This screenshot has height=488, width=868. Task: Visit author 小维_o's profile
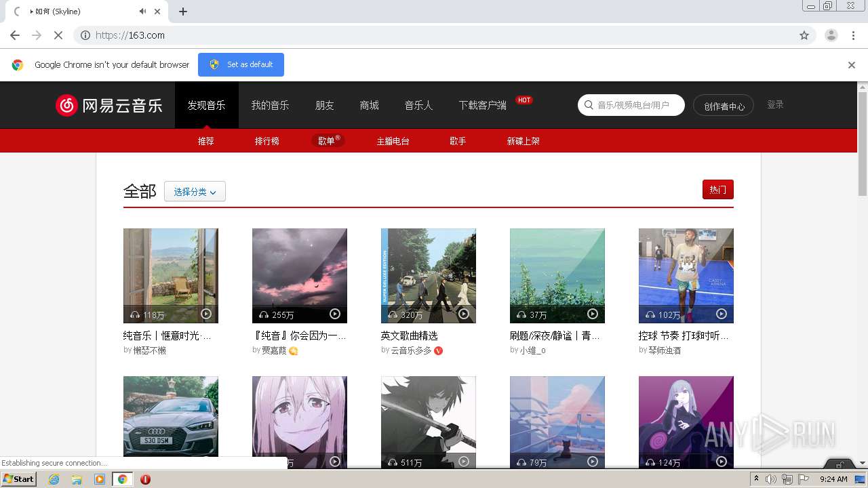(532, 350)
